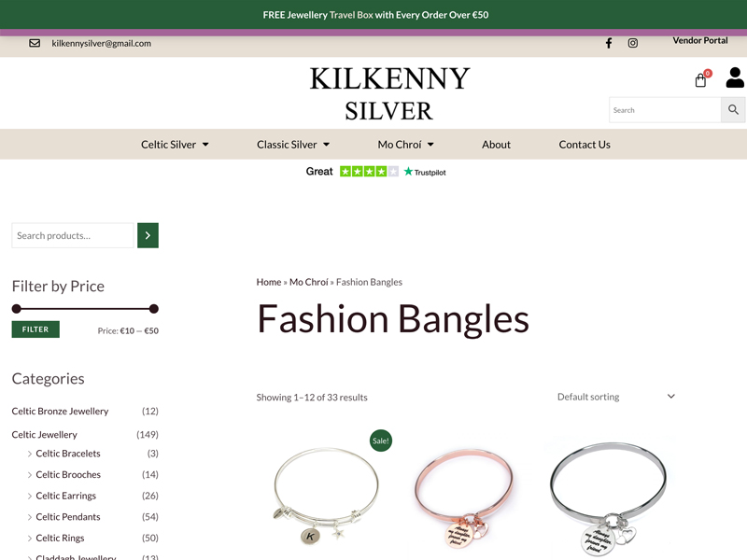The height and width of the screenshot is (560, 747).
Task: Open the Contact Us page
Action: tap(585, 145)
